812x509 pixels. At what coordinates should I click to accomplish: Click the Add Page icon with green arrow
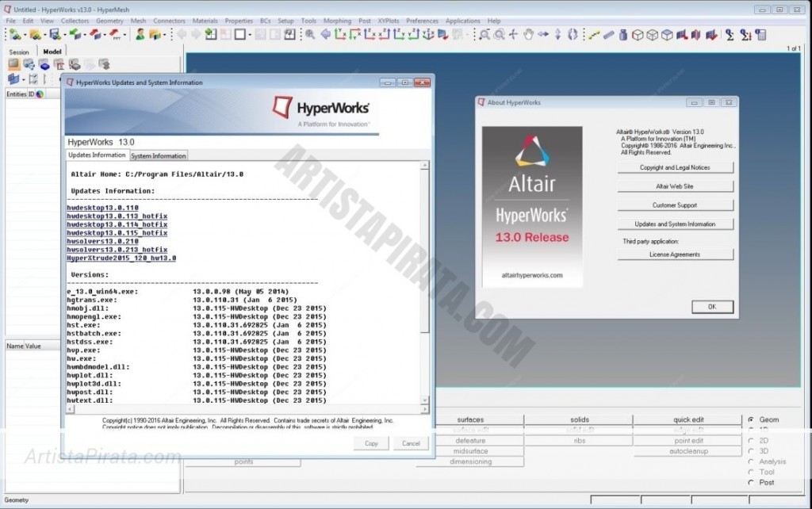211,35
